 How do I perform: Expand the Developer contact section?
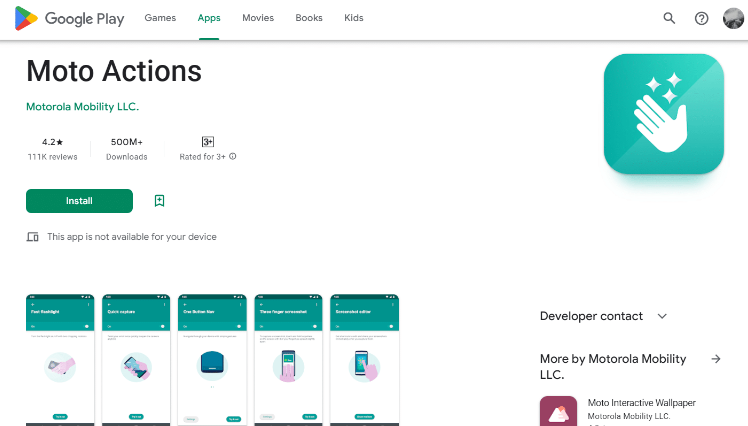[x=661, y=316]
